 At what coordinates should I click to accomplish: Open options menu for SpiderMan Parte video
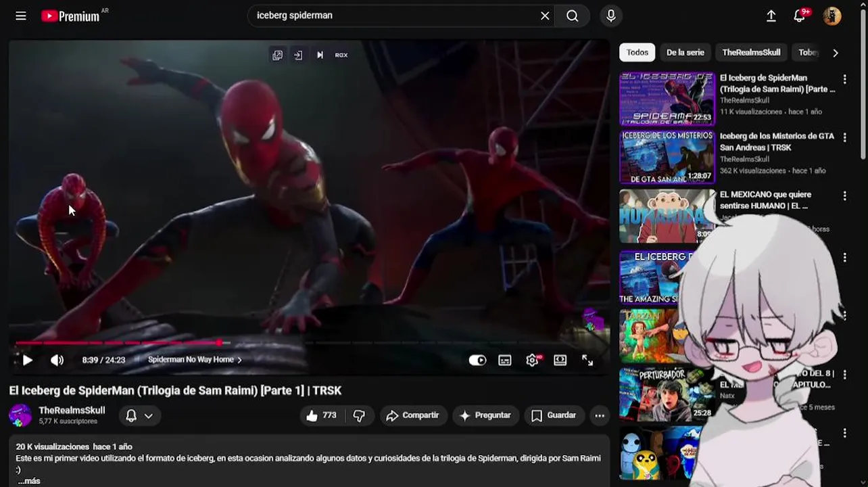pos(844,79)
